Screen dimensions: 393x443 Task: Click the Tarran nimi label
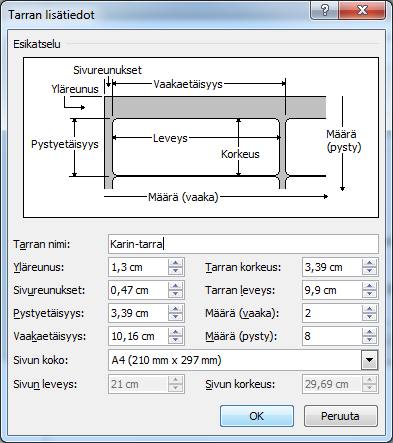point(42,244)
